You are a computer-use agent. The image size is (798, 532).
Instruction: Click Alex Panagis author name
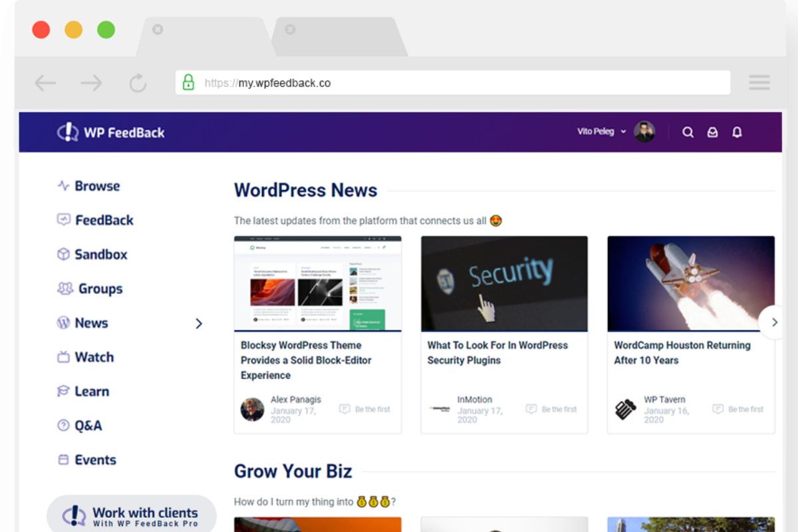click(296, 400)
